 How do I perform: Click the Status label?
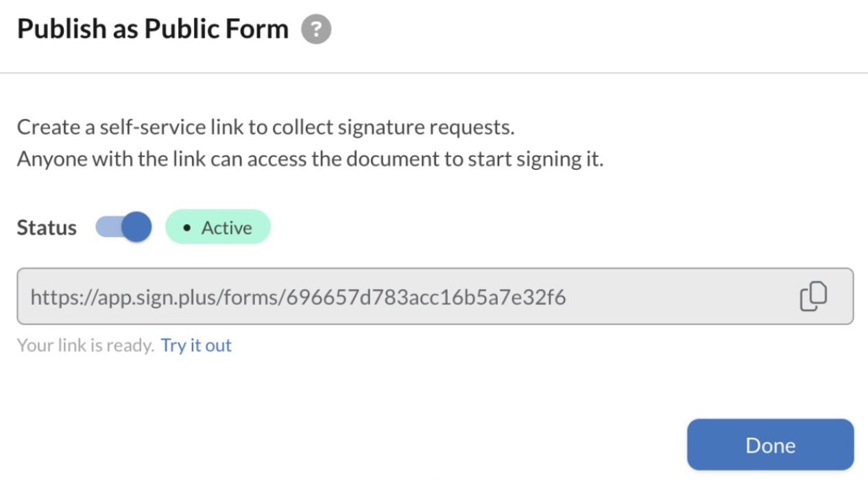[47, 227]
